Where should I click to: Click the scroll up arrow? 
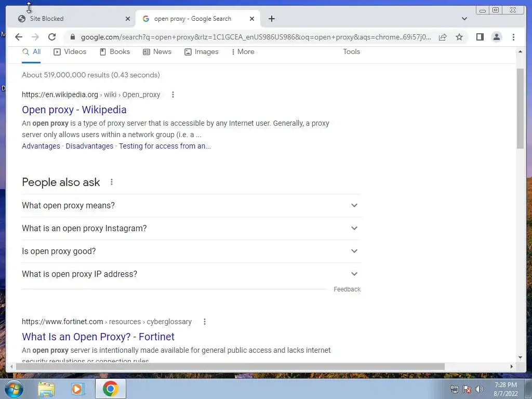(x=520, y=51)
